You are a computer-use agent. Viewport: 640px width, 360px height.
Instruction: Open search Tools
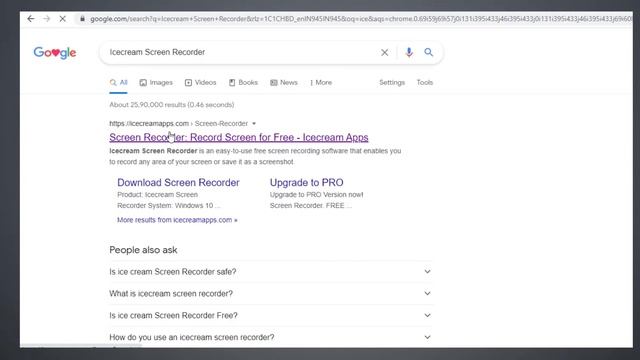(x=424, y=82)
